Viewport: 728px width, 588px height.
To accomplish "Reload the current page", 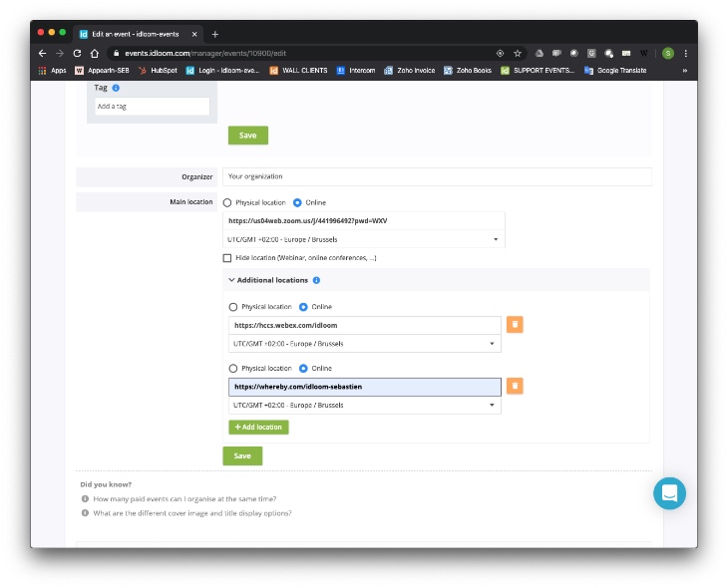I will tap(77, 54).
